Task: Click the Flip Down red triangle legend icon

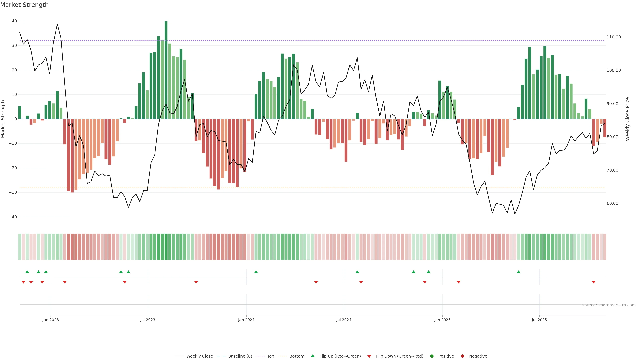Action: click(369, 356)
